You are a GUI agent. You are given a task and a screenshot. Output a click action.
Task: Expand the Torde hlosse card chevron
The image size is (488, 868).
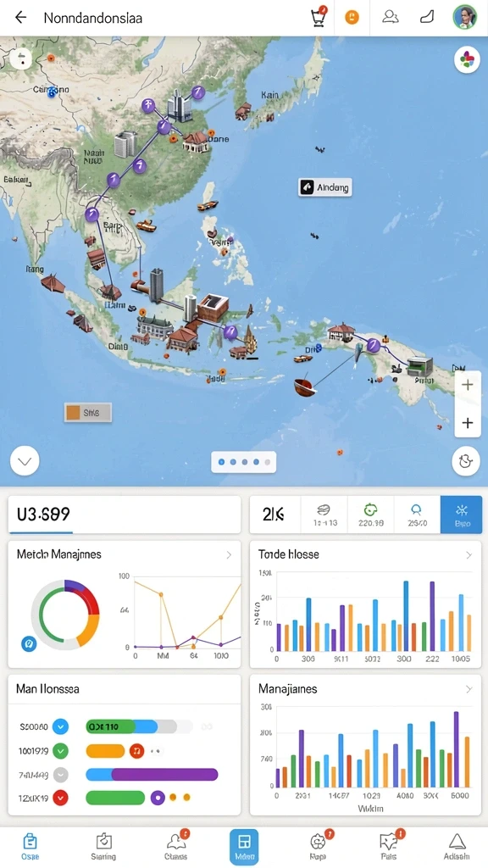pos(469,554)
